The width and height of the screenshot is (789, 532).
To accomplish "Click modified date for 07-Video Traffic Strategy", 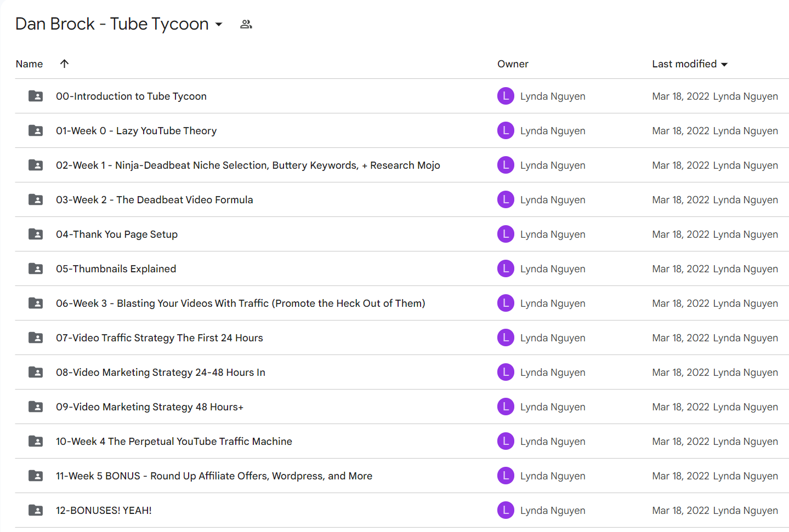I will pyautogui.click(x=680, y=338).
